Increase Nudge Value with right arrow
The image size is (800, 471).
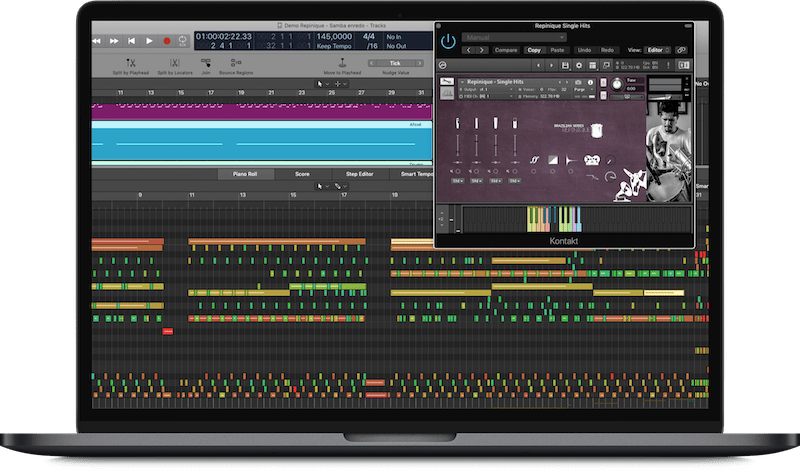pyautogui.click(x=419, y=63)
